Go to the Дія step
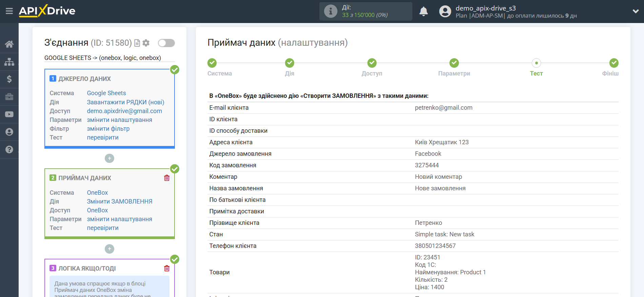 point(289,63)
